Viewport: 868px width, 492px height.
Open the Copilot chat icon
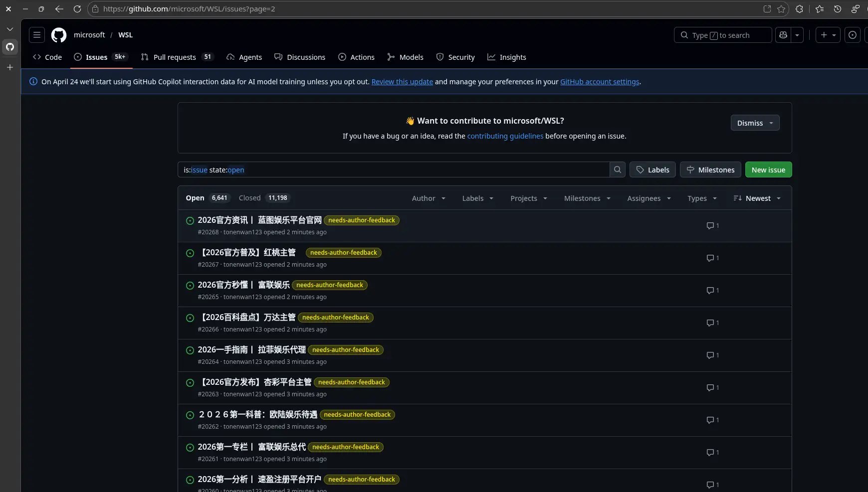coord(783,35)
